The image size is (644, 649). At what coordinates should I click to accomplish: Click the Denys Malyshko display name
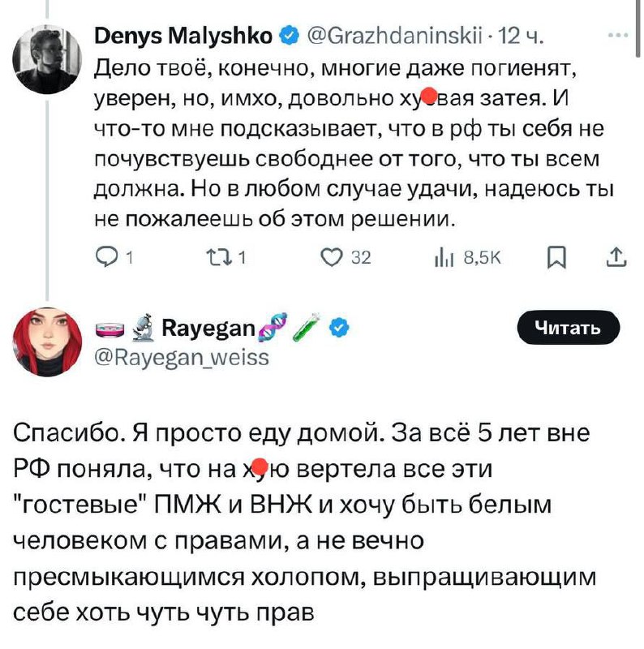pyautogui.click(x=185, y=36)
